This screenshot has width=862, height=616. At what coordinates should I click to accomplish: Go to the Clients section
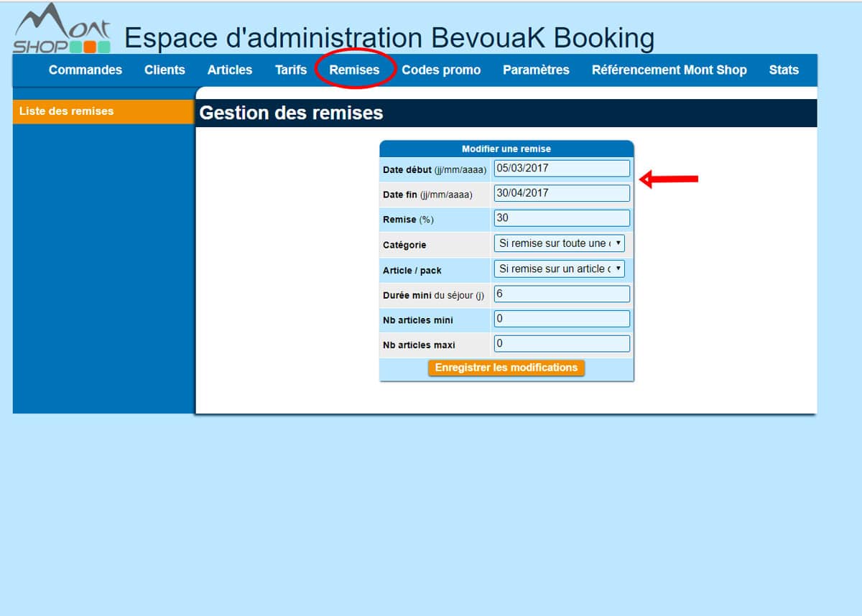click(x=164, y=70)
